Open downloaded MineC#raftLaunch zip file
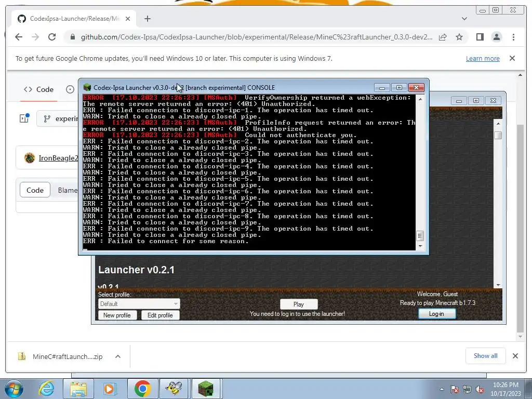This screenshot has width=532, height=399. pyautogui.click(x=61, y=356)
